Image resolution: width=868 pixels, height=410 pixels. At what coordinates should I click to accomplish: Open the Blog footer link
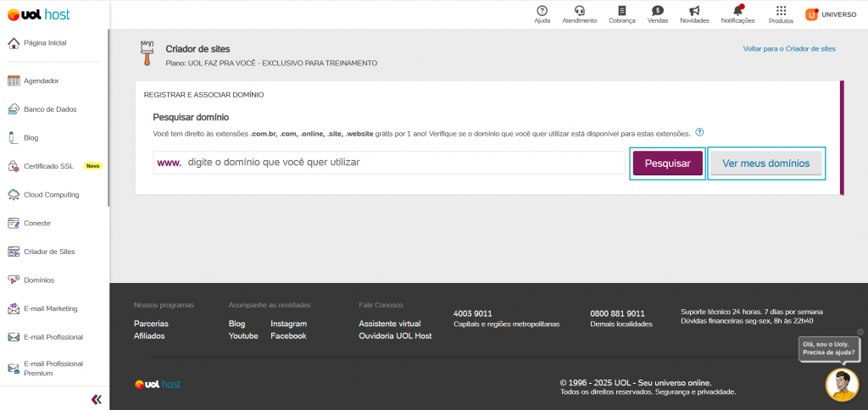coord(237,324)
